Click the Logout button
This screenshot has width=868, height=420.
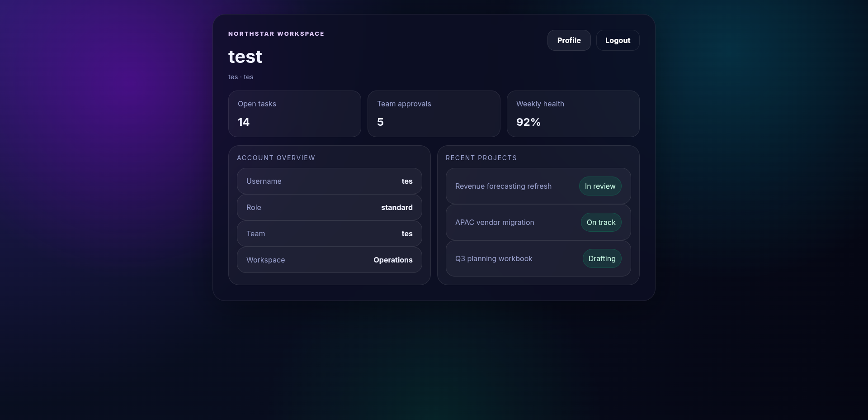tap(618, 40)
